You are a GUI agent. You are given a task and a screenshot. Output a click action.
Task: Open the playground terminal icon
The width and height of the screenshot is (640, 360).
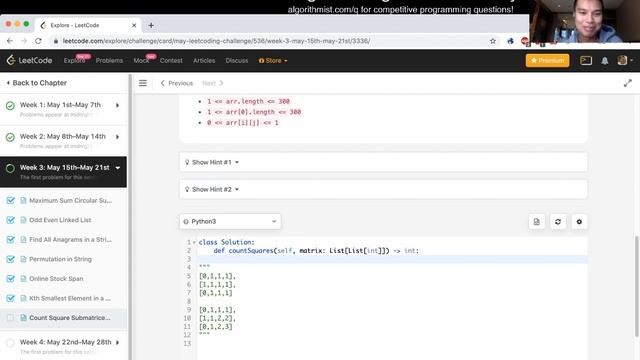(586, 60)
